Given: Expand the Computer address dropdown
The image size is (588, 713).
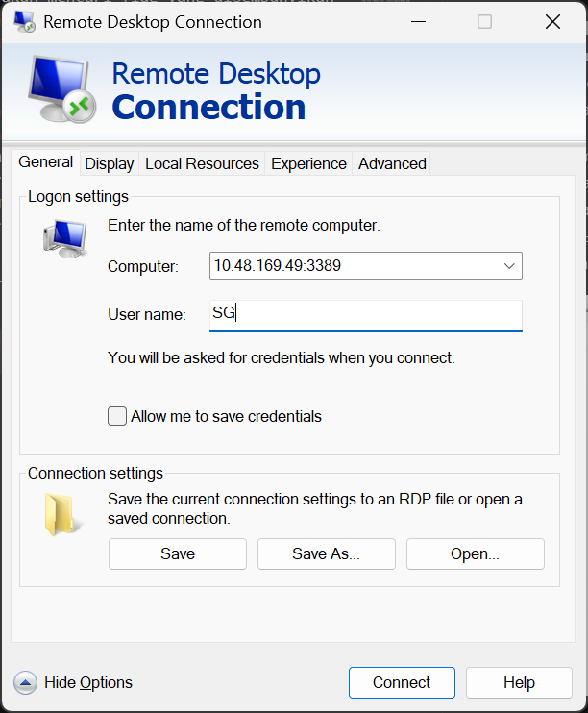Looking at the screenshot, I should [x=509, y=265].
